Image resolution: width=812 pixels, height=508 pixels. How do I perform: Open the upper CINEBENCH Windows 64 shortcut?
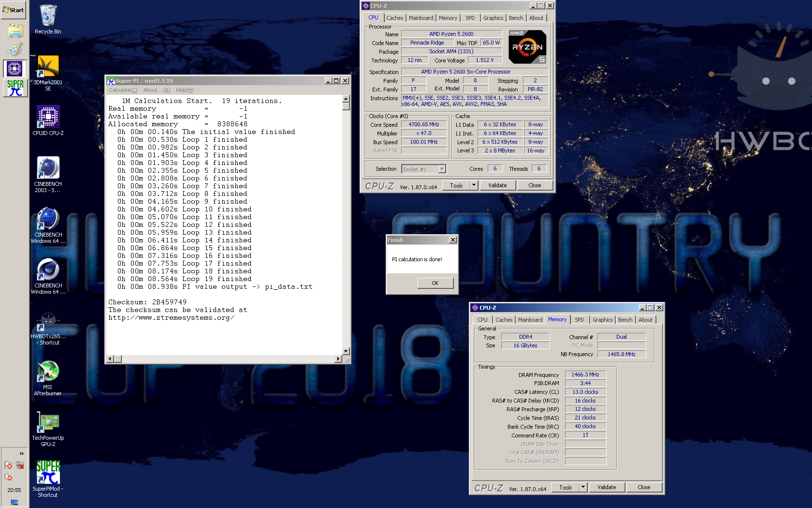48,225
